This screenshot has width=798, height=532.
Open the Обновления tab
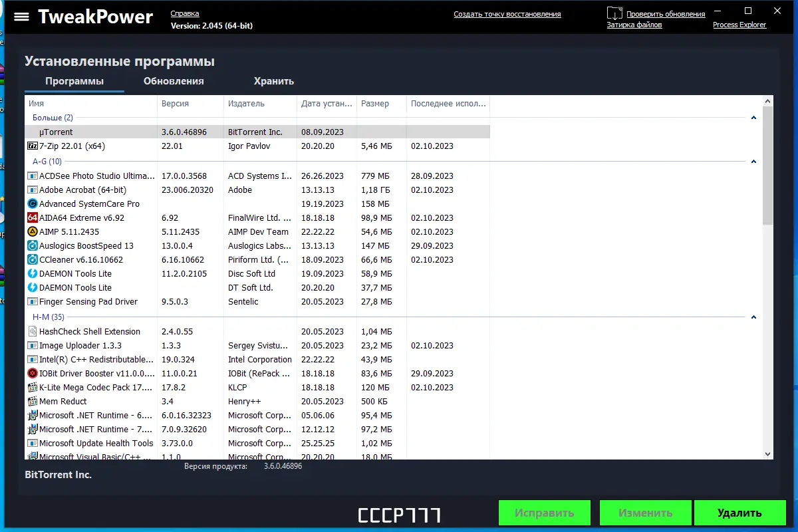[x=174, y=81]
